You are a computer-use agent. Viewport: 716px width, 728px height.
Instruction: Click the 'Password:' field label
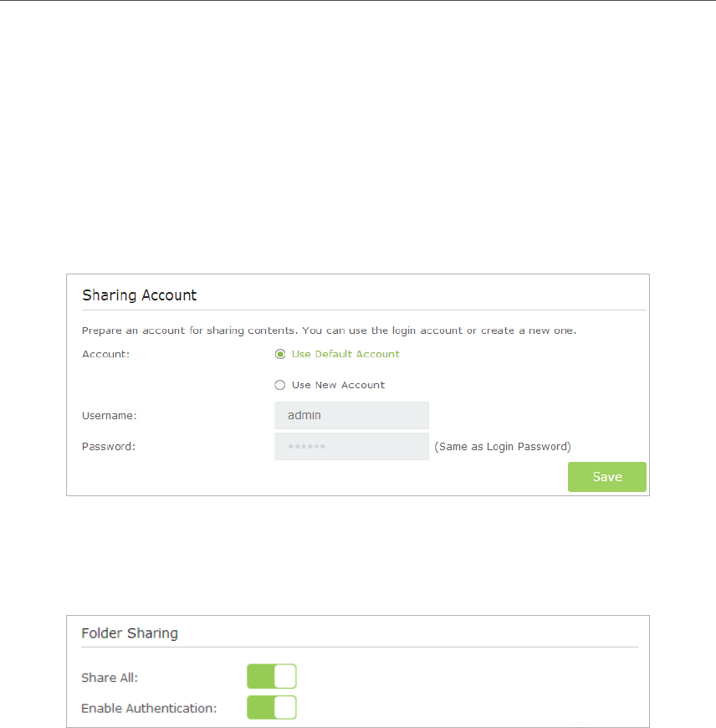point(109,446)
